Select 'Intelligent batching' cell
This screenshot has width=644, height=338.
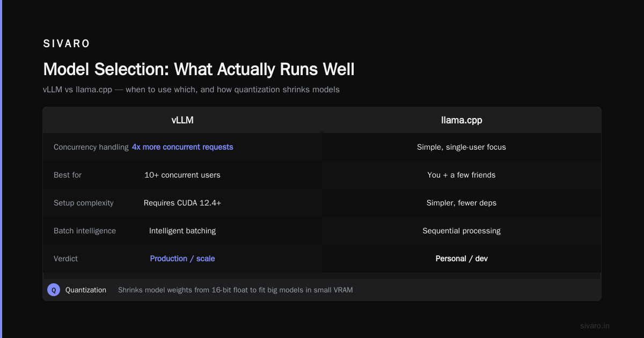(x=182, y=231)
